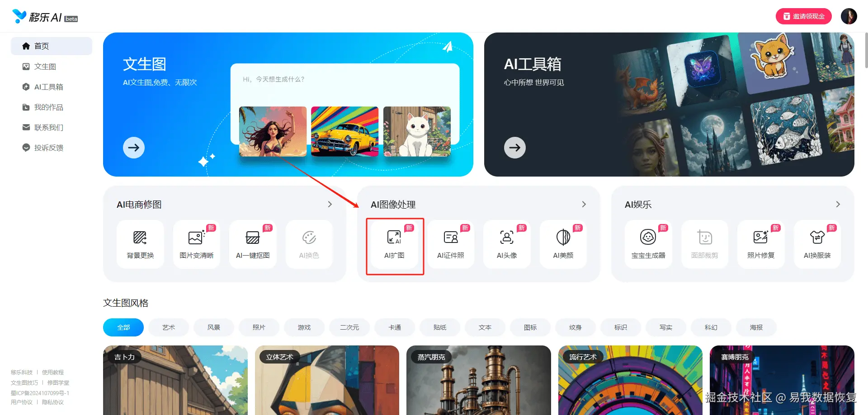Screen dimensions: 868x415
Task: Expand the AI娱乐 section chevron
Action: pos(838,204)
